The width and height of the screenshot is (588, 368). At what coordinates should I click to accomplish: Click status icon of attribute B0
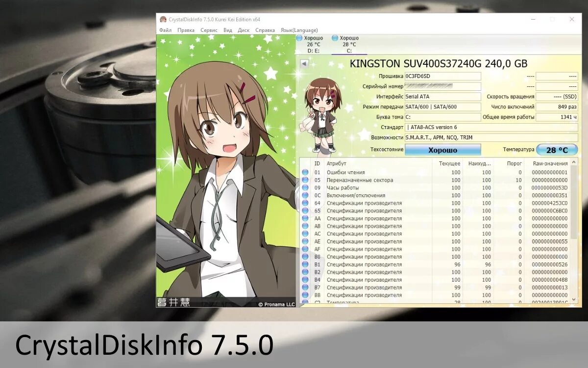[305, 257]
